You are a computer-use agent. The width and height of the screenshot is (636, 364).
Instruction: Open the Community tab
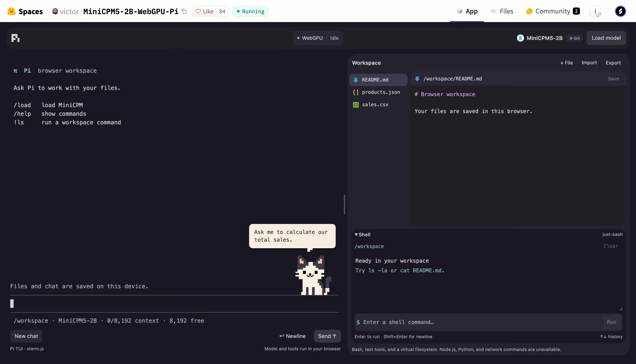point(553,11)
